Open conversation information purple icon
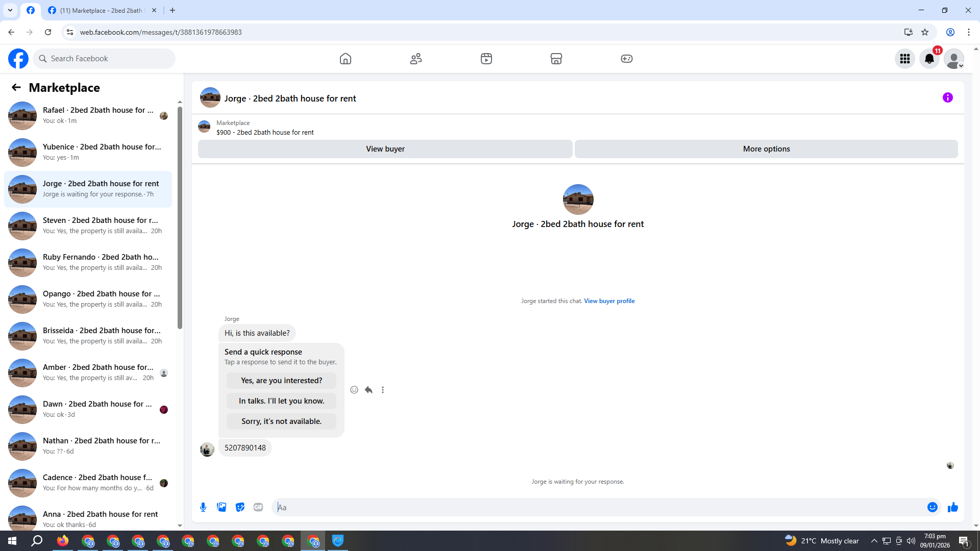 (x=947, y=97)
